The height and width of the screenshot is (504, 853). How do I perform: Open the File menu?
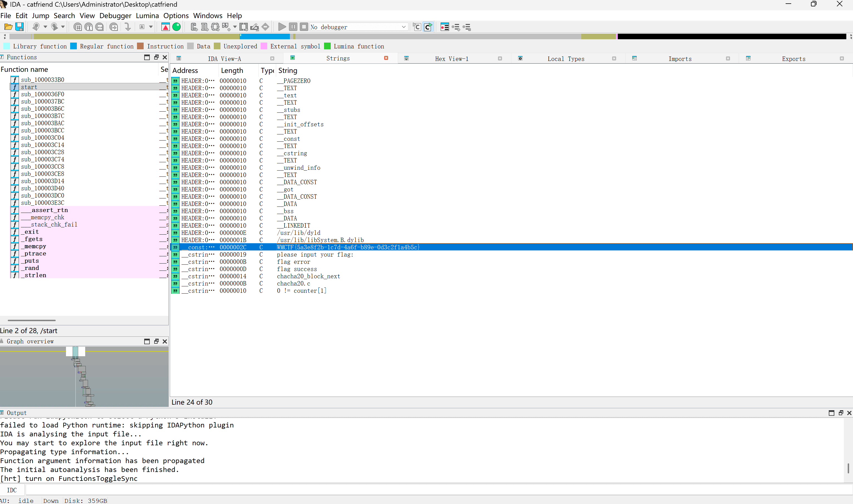[6, 16]
